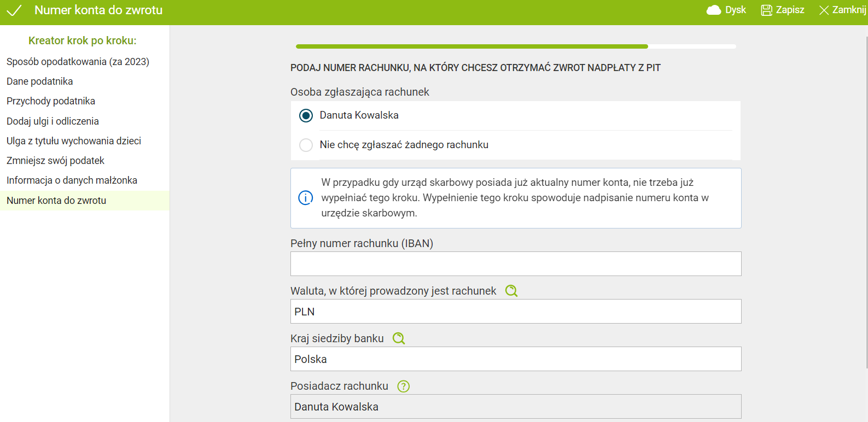The image size is (868, 422).
Task: Click the PODAJ NUMER RACHUNKU heading text
Action: point(475,68)
